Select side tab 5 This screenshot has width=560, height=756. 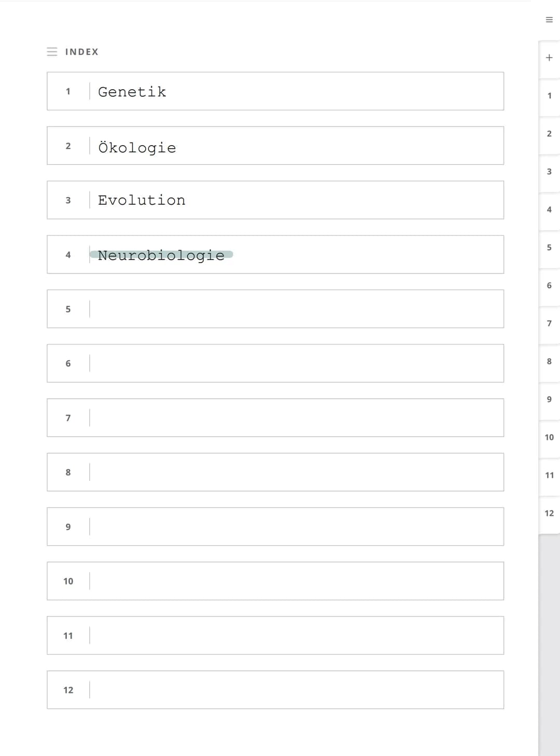pyautogui.click(x=549, y=247)
